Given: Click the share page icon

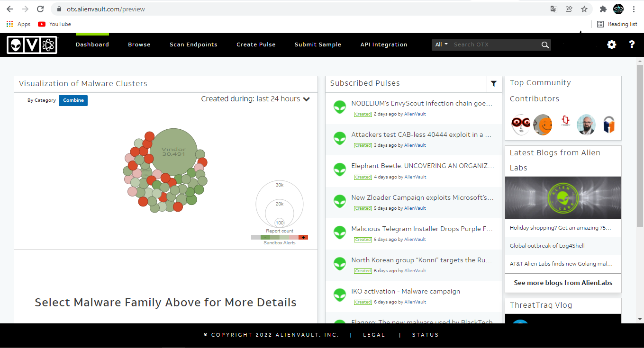Looking at the screenshot, I should tap(569, 9).
